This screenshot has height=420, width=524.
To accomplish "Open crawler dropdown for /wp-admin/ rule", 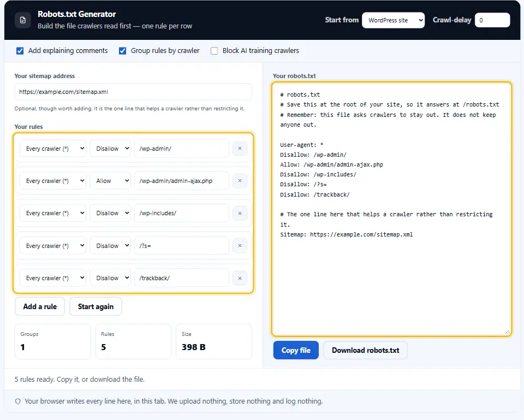I will [53, 148].
